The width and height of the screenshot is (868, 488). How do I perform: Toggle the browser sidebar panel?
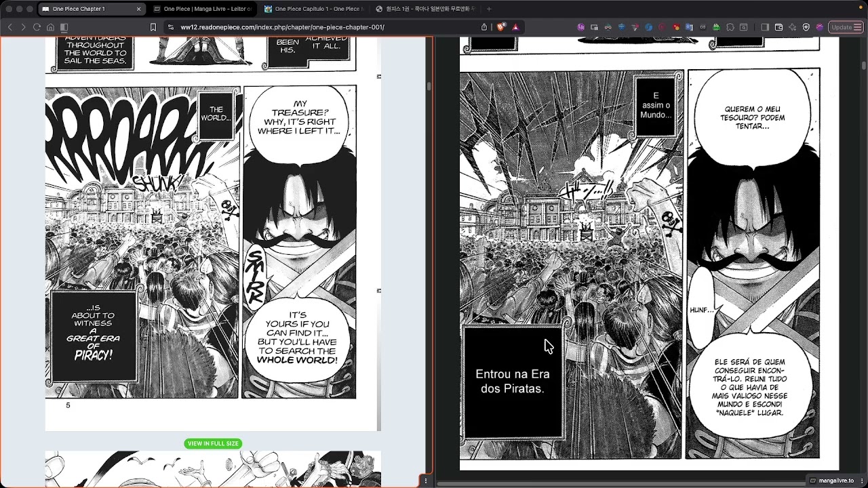coord(765,27)
